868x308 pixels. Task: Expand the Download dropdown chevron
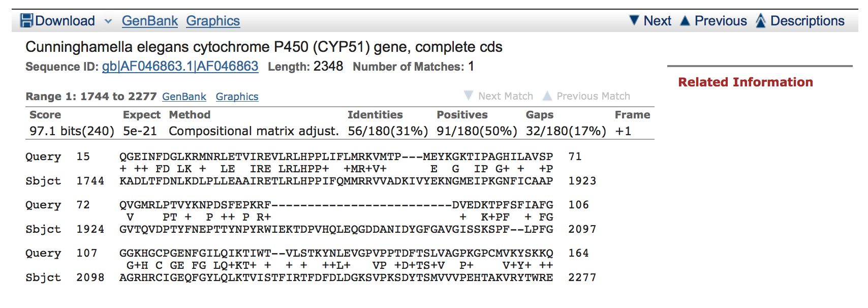[x=108, y=21]
